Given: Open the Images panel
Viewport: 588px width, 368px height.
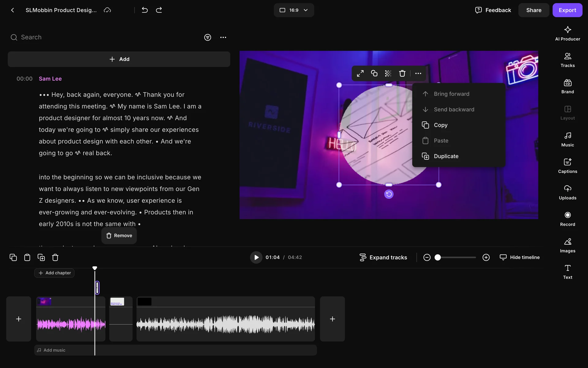Looking at the screenshot, I should [567, 245].
